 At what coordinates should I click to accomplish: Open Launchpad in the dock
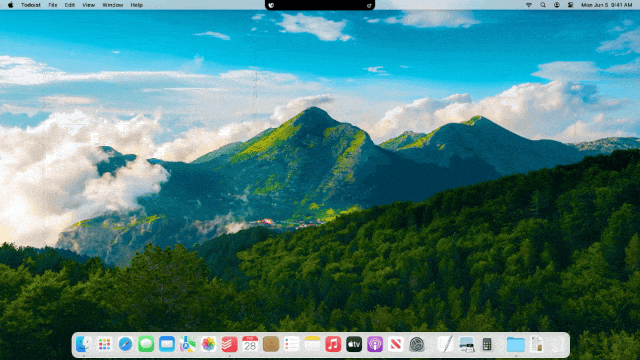[x=104, y=344]
